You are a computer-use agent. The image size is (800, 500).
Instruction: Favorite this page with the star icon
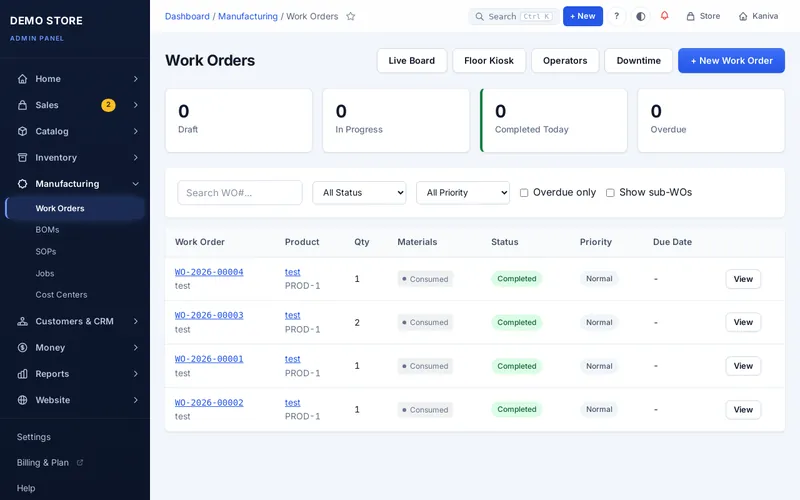click(351, 16)
